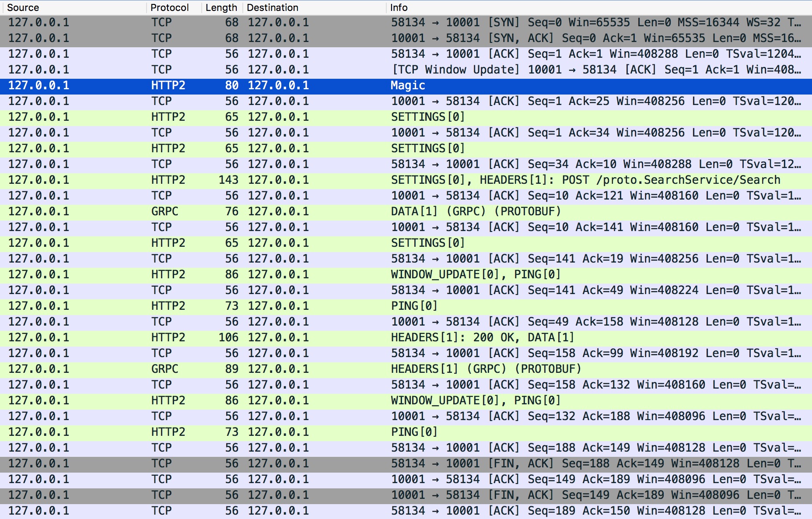Sort packets by the Protocol column header
The height and width of the screenshot is (519, 812).
point(169,7)
